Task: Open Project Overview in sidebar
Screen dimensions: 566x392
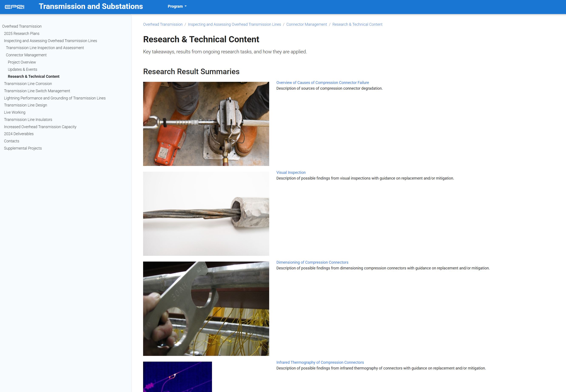Action: click(x=22, y=62)
